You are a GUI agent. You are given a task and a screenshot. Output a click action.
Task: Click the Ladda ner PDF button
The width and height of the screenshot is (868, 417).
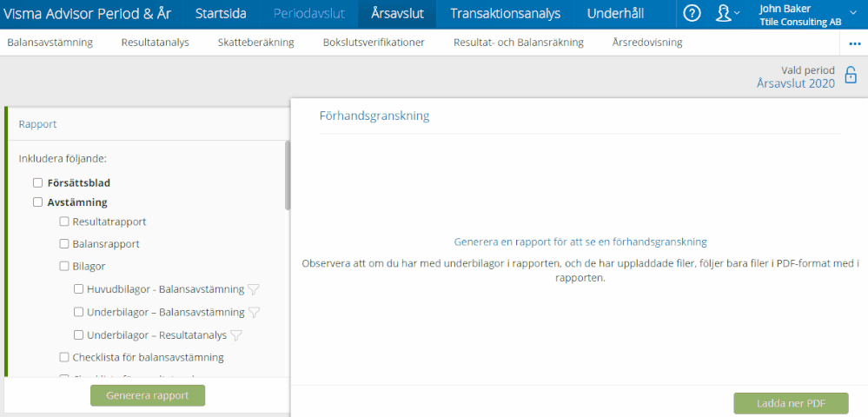coord(791,403)
